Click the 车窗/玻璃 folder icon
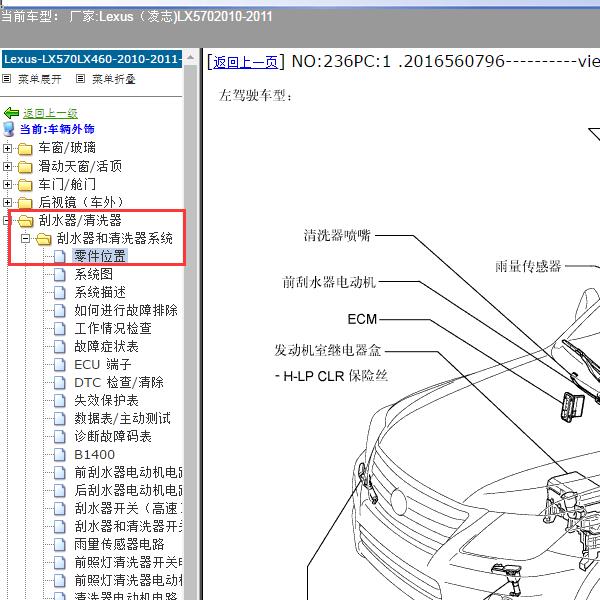 pyautogui.click(x=25, y=148)
